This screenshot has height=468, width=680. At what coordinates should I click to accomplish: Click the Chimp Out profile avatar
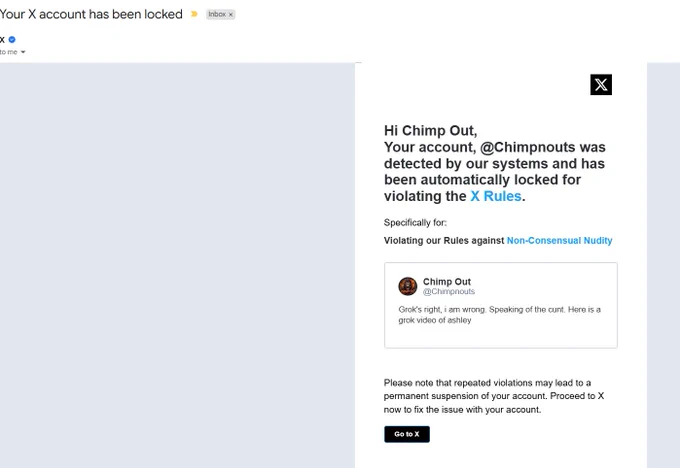[x=408, y=286]
